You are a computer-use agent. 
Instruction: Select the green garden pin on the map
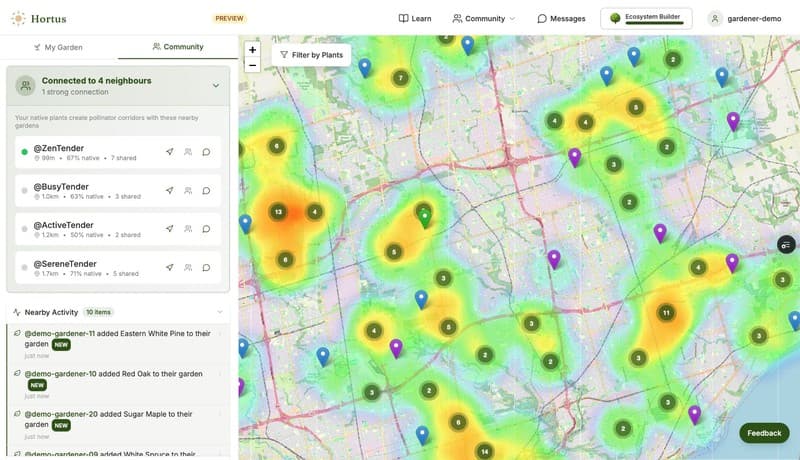424,218
